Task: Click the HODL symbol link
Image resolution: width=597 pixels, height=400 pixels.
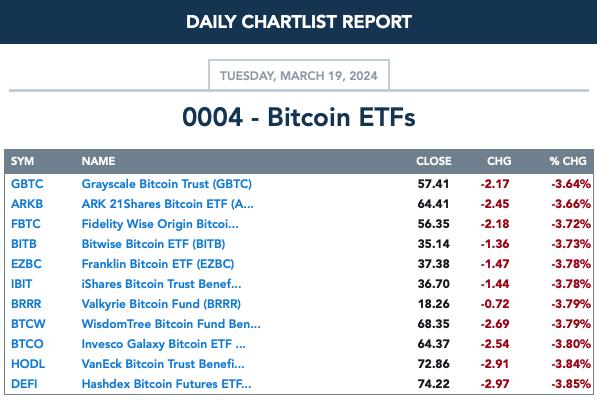Action: tap(28, 364)
